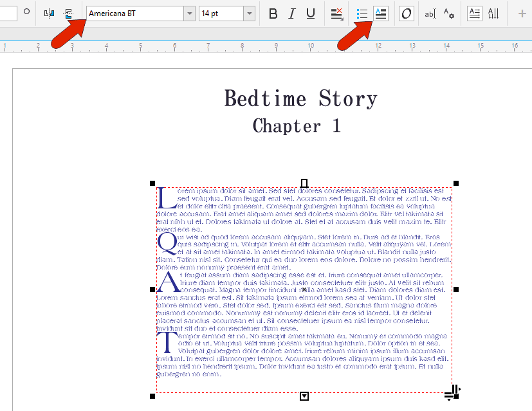Image resolution: width=532 pixels, height=411 pixels.
Task: Mirror text horizontally using the flip icon
Action: [x=49, y=13]
